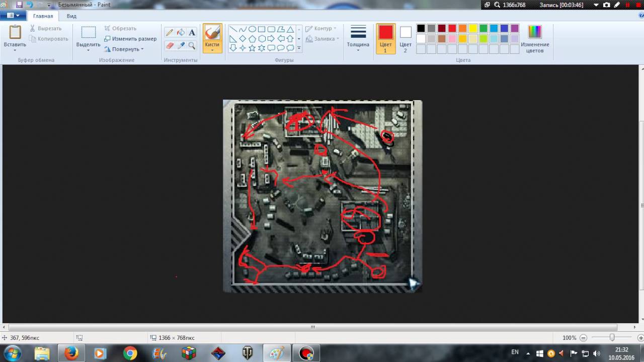Open the Paint file menu button

coord(14,16)
